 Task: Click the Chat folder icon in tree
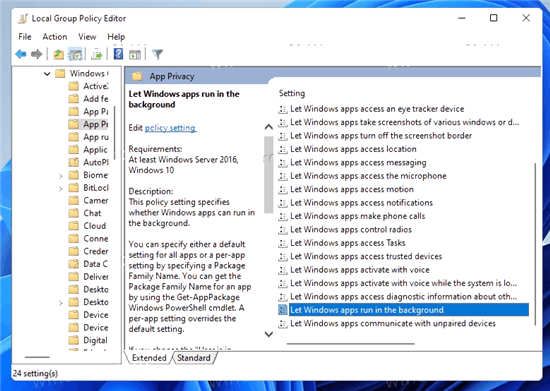coord(74,213)
